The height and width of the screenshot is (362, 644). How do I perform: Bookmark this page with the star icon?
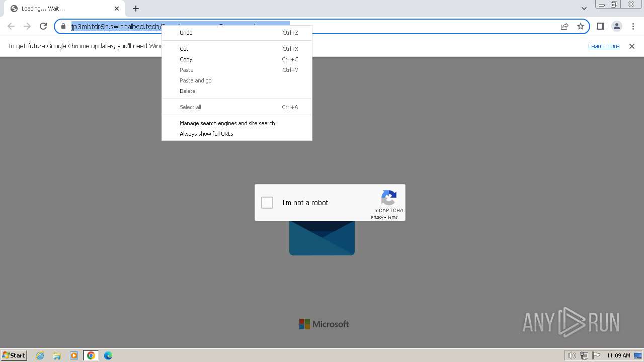(581, 26)
